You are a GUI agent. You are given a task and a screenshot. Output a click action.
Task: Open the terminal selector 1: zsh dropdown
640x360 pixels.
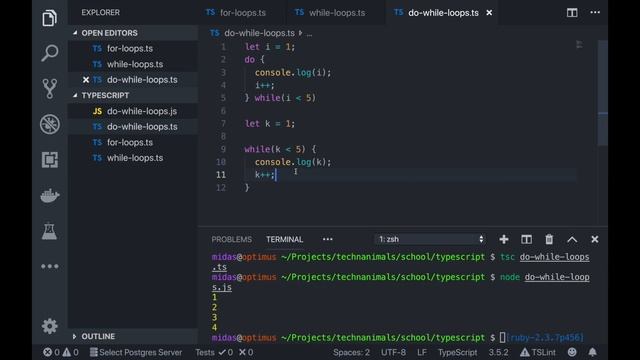pyautogui.click(x=430, y=239)
